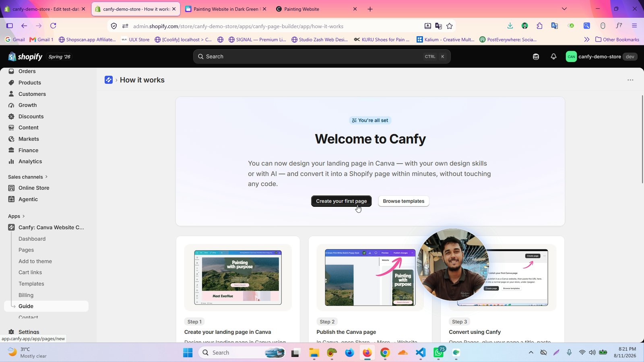The height and width of the screenshot is (362, 644).
Task: Open the list all tabs dropdown
Action: [x=564, y=9]
